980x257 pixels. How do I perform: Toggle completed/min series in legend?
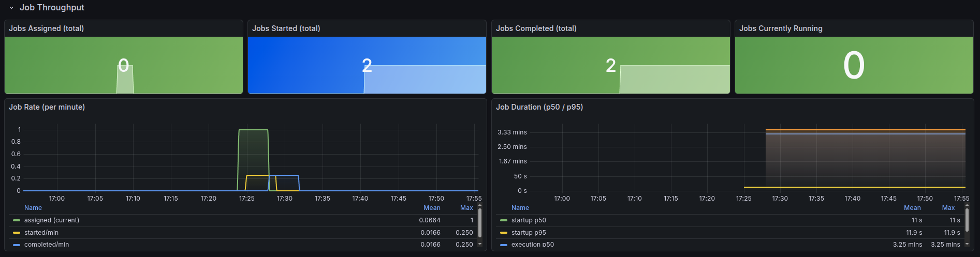pos(47,245)
